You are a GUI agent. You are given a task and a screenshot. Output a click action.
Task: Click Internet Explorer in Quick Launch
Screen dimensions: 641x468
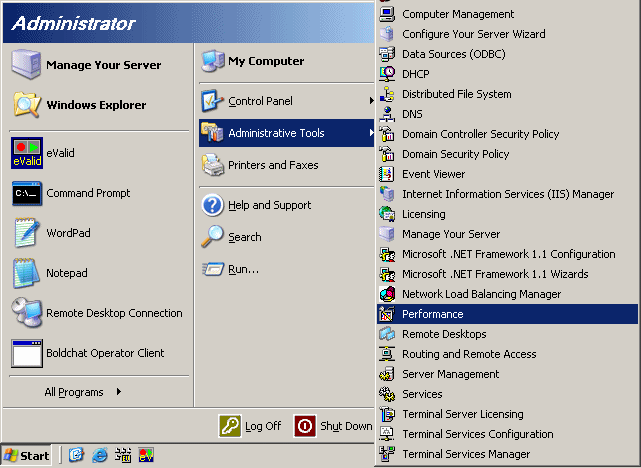click(100, 455)
